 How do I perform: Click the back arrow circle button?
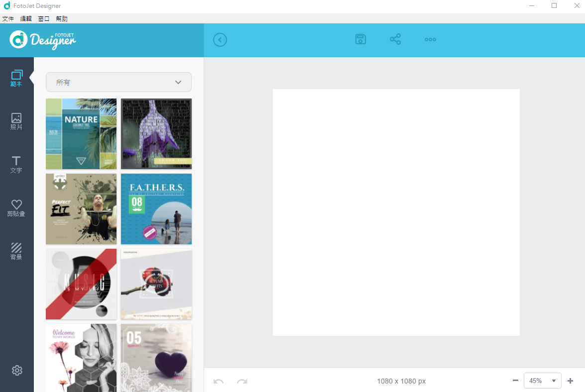click(x=220, y=40)
